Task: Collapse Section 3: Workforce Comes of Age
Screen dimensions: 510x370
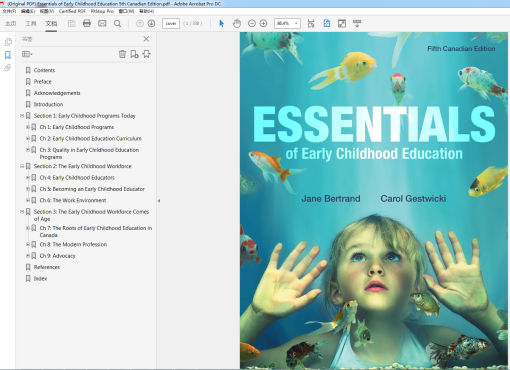Action: [22, 212]
